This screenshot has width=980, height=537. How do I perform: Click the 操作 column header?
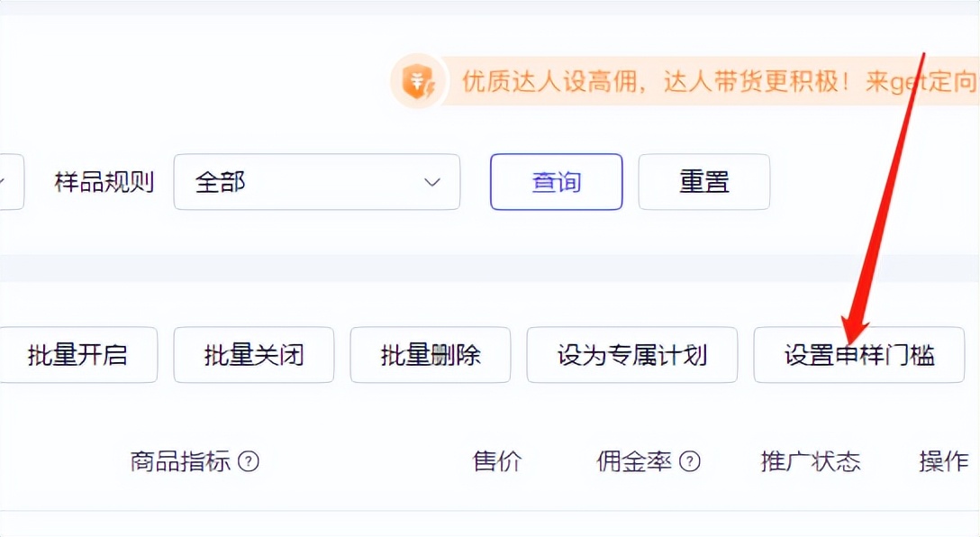click(943, 462)
